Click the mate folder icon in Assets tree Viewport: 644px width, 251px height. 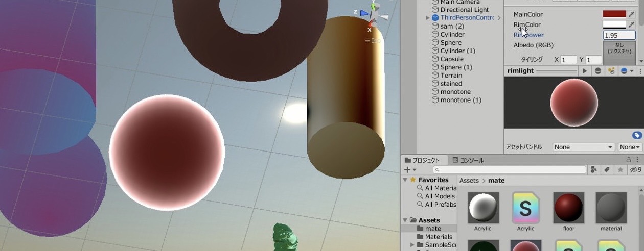coord(421,229)
